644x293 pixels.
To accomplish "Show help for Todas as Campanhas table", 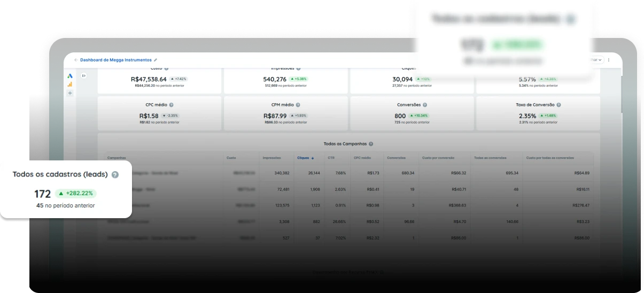I will pos(371,144).
